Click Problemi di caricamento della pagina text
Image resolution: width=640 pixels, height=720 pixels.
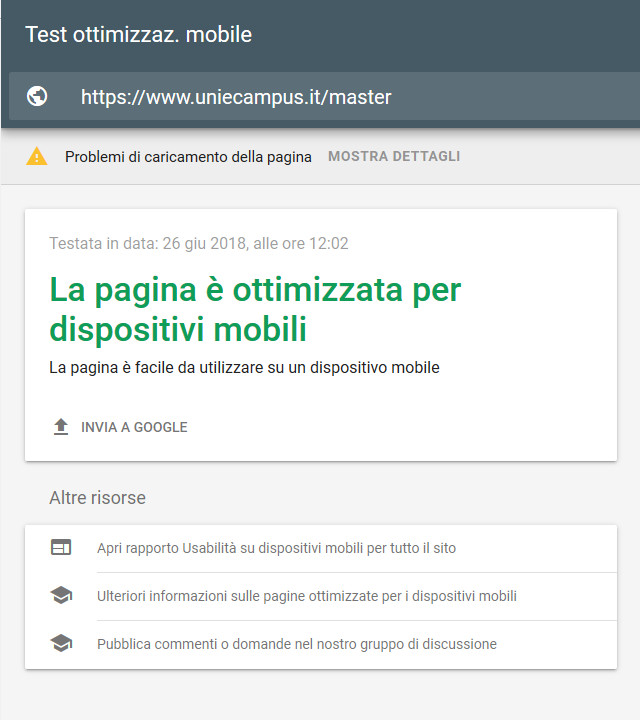tap(188, 157)
